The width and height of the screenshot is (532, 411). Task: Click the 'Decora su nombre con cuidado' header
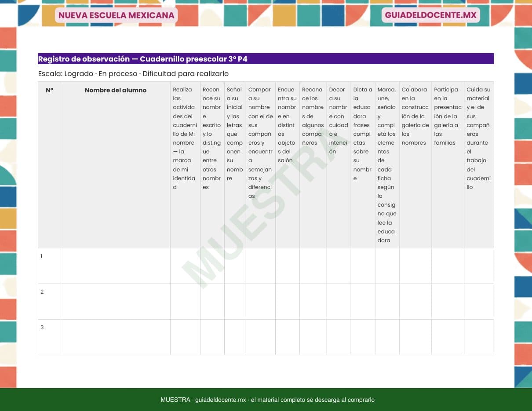[x=339, y=165]
